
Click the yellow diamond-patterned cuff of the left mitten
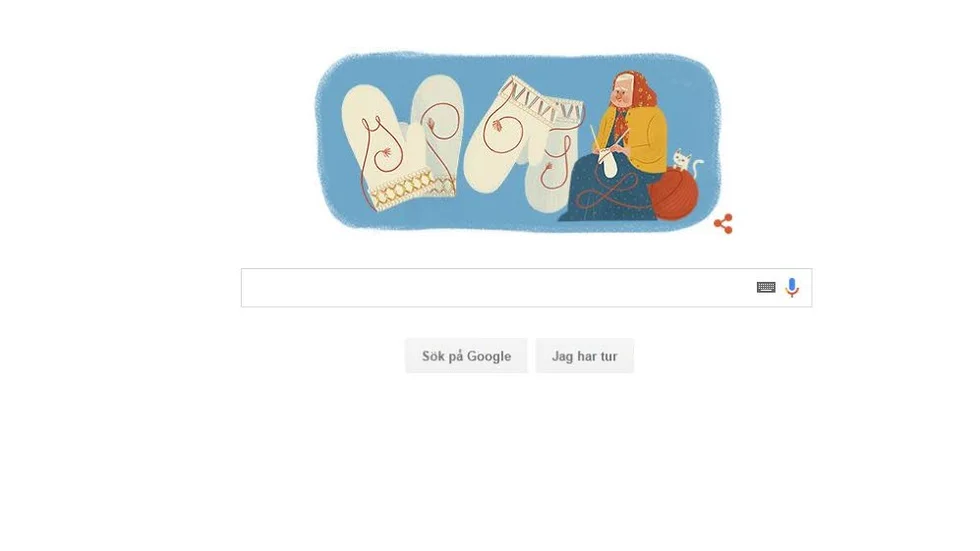click(x=412, y=188)
